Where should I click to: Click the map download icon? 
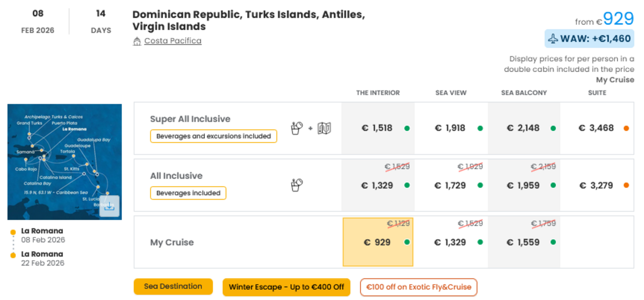pyautogui.click(x=109, y=206)
